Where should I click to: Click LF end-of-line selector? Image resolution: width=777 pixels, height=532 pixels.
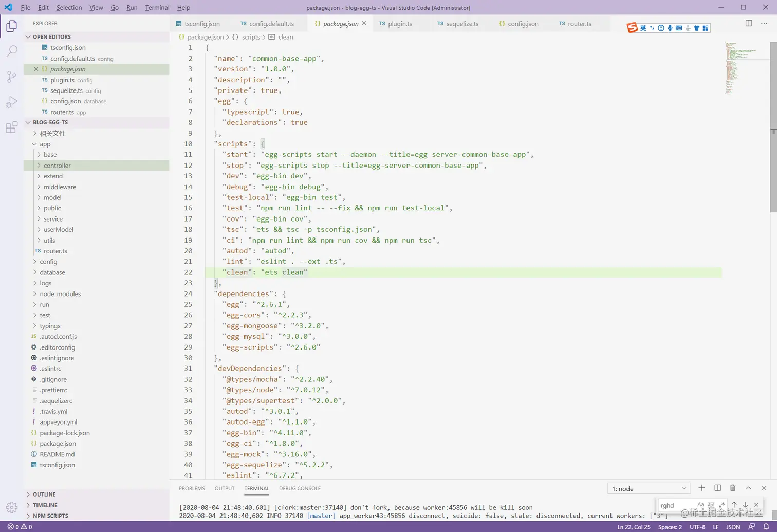coord(715,527)
